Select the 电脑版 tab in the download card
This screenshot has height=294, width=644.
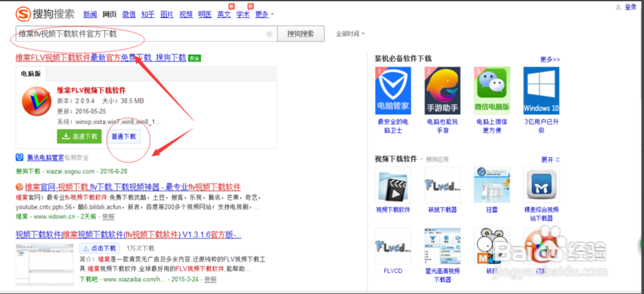tap(31, 73)
